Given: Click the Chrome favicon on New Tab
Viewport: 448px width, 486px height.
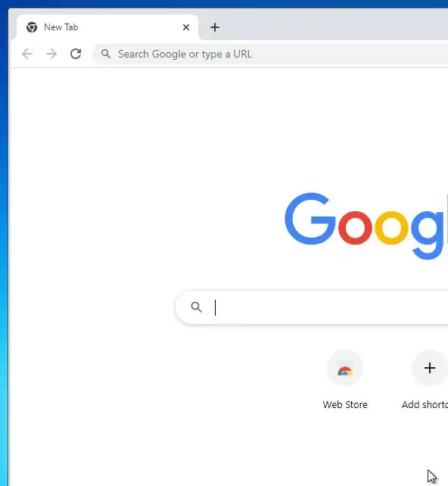Looking at the screenshot, I should point(32,27).
